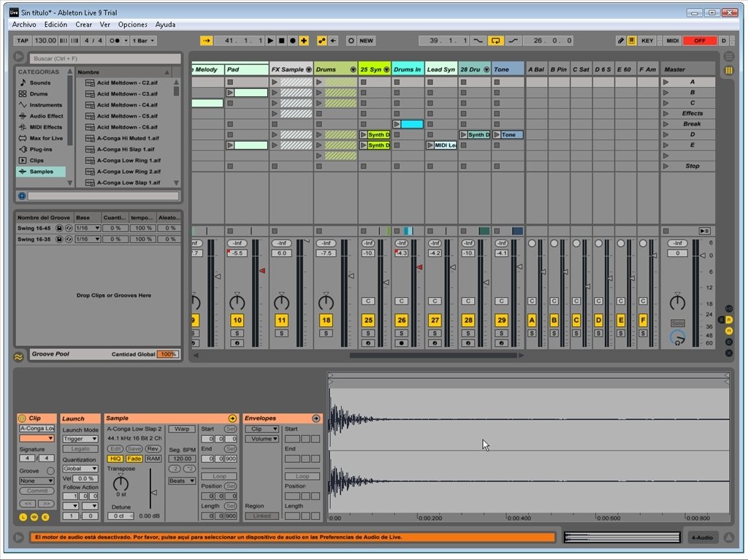Open the clip color chooser dropdown
This screenshot has height=560, width=748.
pyautogui.click(x=37, y=438)
